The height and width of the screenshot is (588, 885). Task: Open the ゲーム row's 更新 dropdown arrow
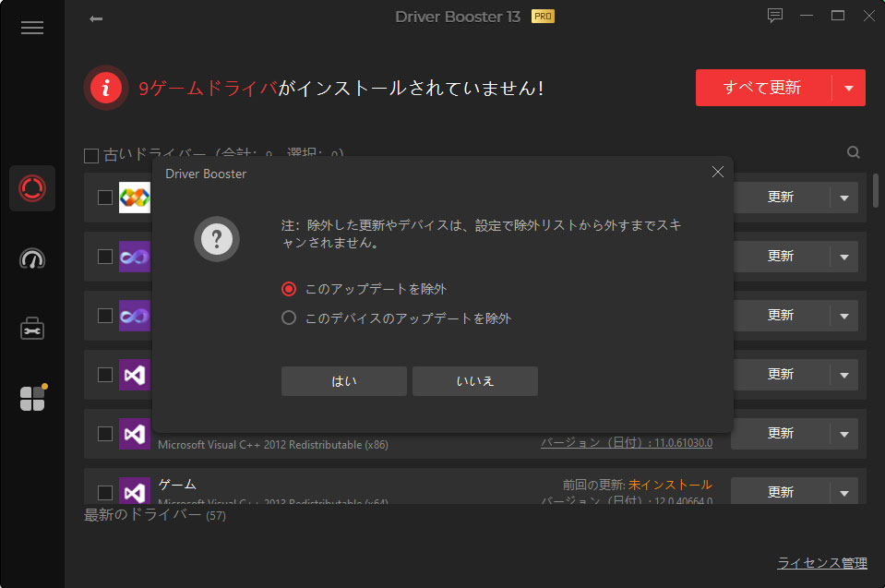(844, 493)
